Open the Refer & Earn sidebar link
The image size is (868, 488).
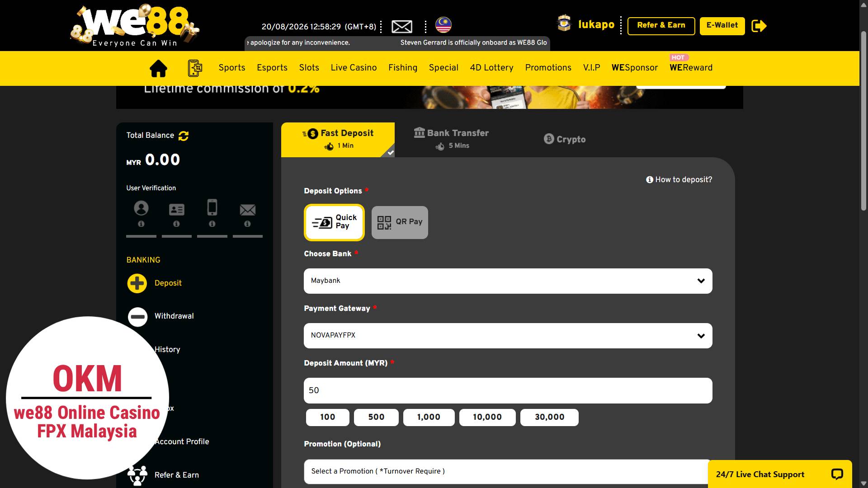(177, 475)
